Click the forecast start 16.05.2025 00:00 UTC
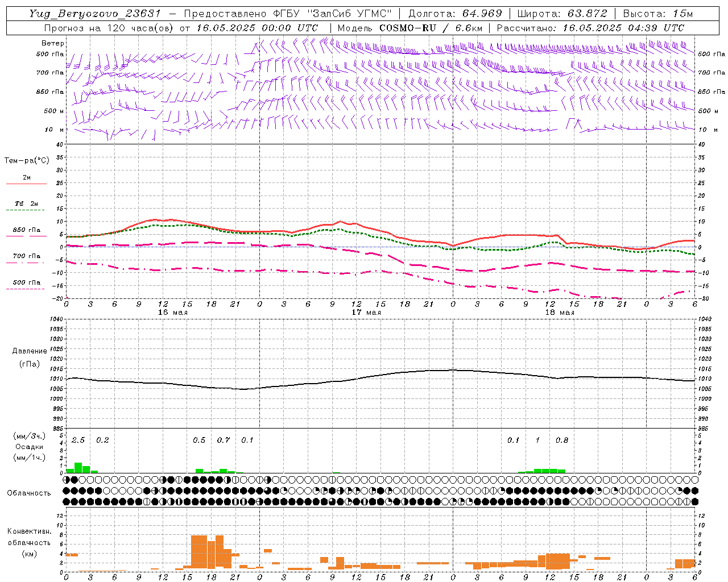The height and width of the screenshot is (582, 728). pyautogui.click(x=257, y=27)
